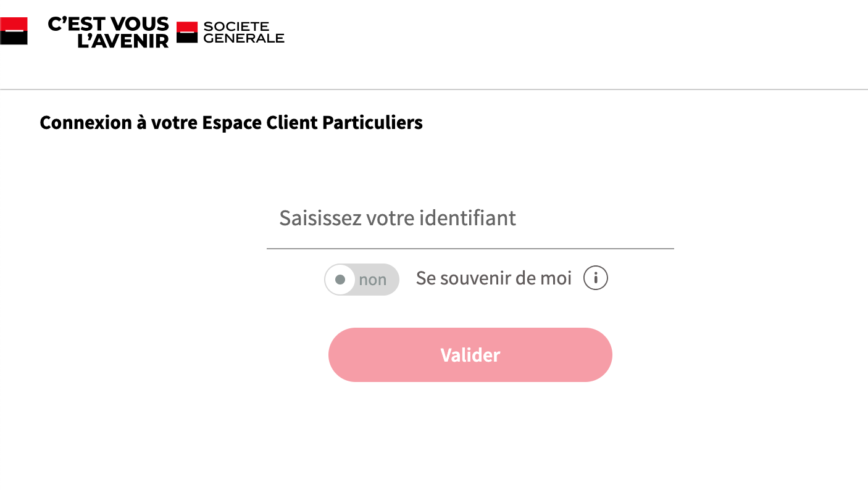Enable remember me by clicking the non switch
This screenshot has width=868, height=490.
(362, 280)
